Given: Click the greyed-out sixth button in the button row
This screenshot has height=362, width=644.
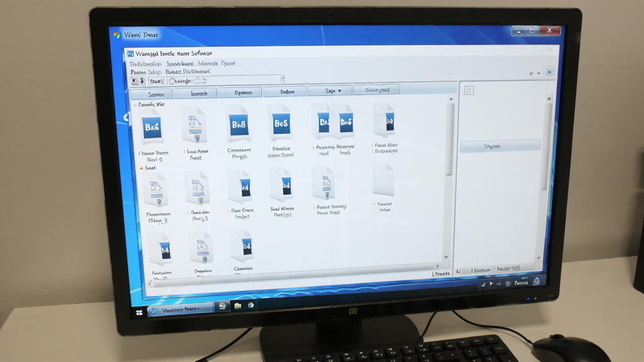Looking at the screenshot, I should [377, 89].
